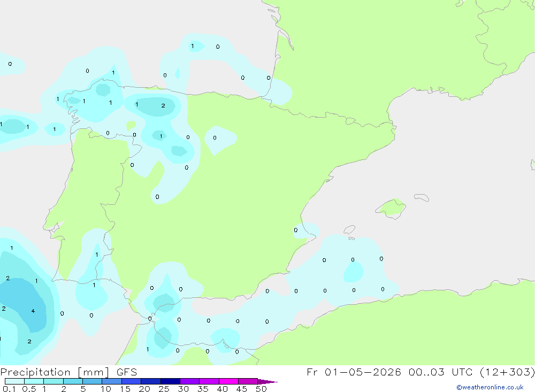This screenshot has width=535, height=392.
Task: Click the legend label '35'
Action: 203,389
